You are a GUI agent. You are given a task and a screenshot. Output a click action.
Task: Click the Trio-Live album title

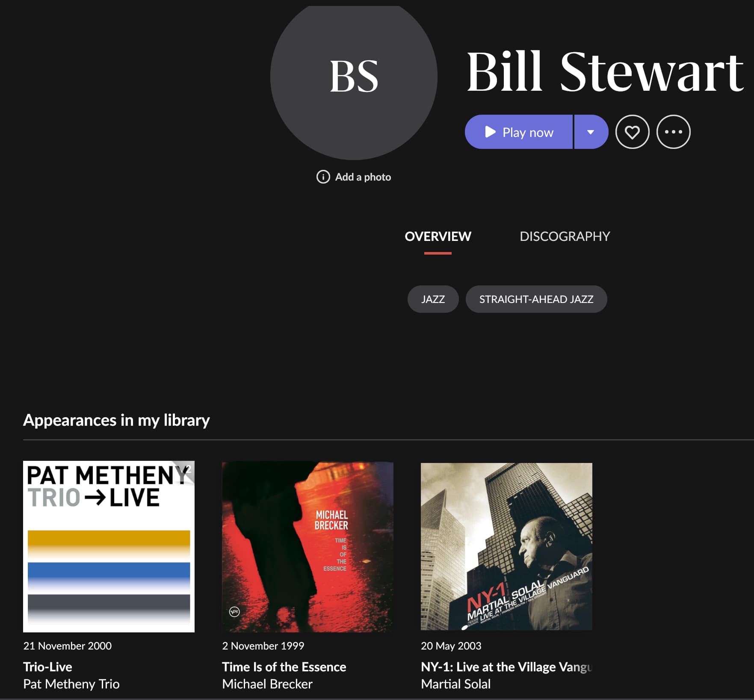point(47,667)
